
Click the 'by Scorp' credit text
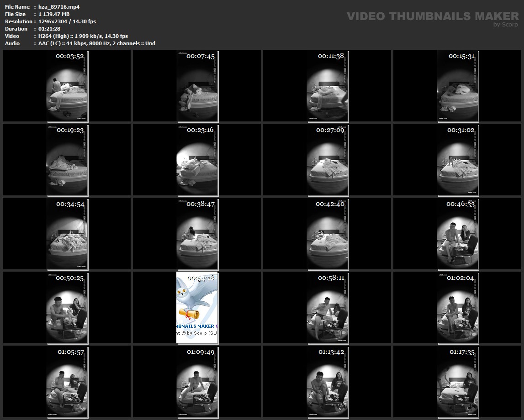506,25
